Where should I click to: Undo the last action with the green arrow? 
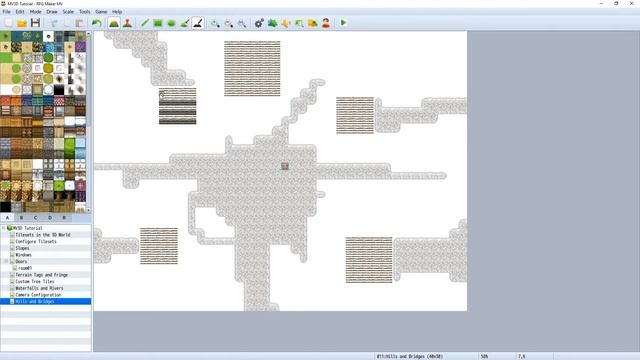[x=96, y=23]
